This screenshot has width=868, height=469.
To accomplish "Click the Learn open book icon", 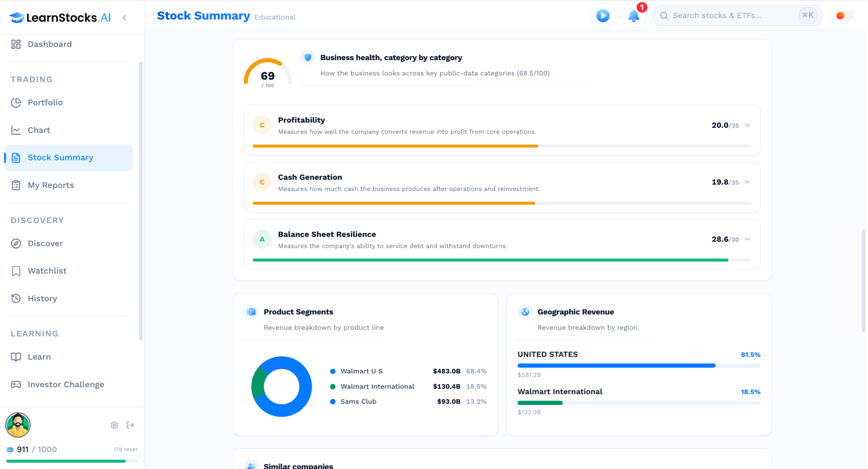I will pyautogui.click(x=16, y=357).
